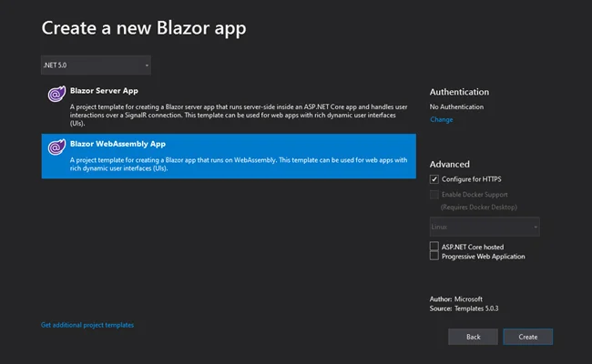Open Get additional project templates link
The width and height of the screenshot is (592, 364).
tap(87, 325)
